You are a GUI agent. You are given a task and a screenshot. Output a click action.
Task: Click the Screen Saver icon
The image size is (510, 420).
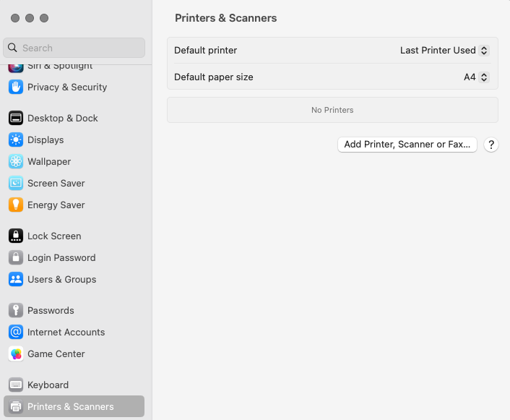[16, 183]
